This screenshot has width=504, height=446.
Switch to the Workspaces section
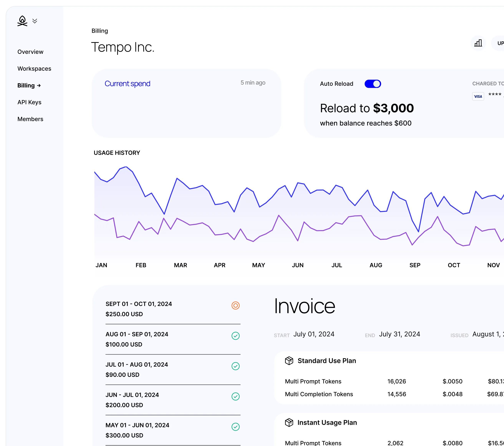tap(34, 68)
